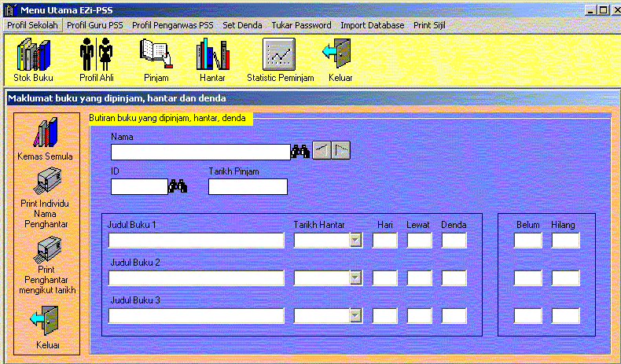Click binoculars search icon next to ID
This screenshot has height=364, width=621.
tap(178, 186)
